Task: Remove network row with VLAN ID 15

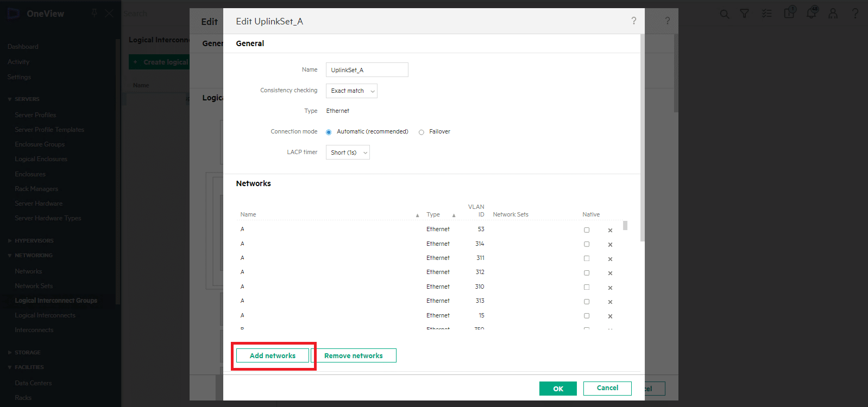Action: coord(610,316)
